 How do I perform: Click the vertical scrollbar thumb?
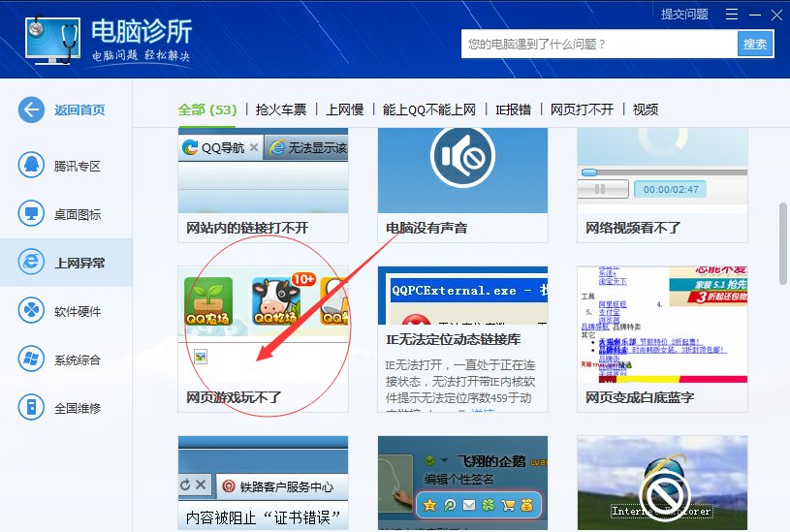point(782,243)
